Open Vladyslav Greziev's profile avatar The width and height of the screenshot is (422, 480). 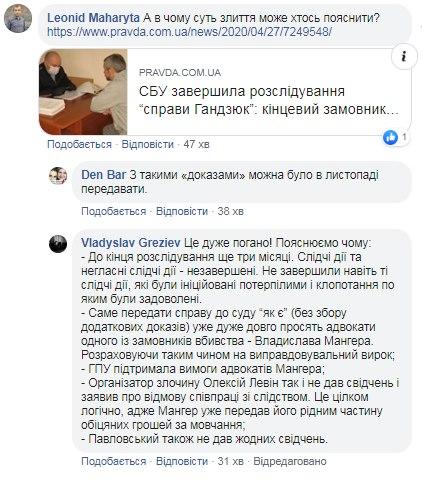click(58, 244)
